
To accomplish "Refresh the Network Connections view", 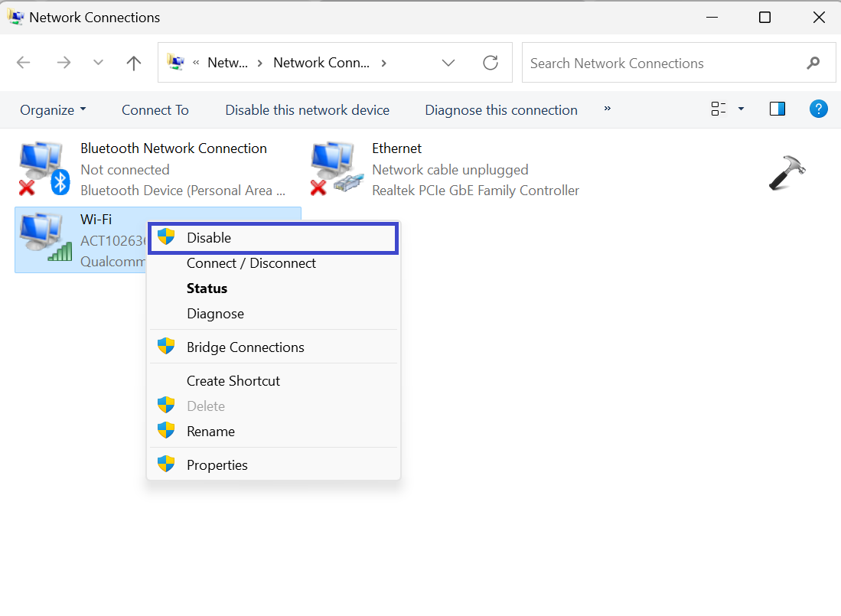I will (491, 63).
